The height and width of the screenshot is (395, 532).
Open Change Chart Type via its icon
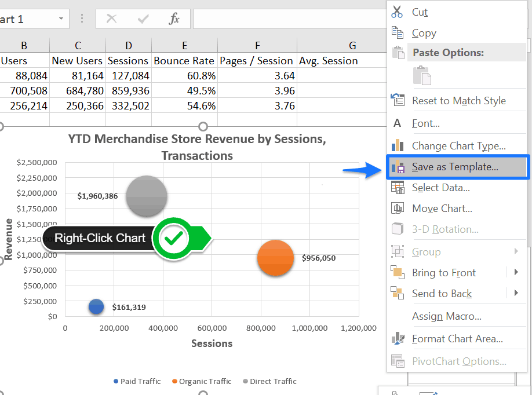coord(398,145)
